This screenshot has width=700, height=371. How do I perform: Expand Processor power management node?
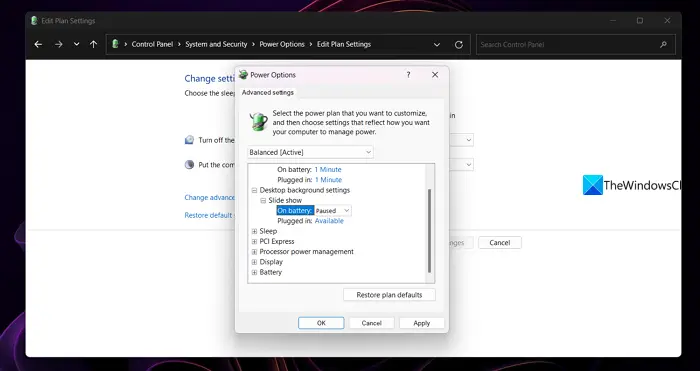254,252
